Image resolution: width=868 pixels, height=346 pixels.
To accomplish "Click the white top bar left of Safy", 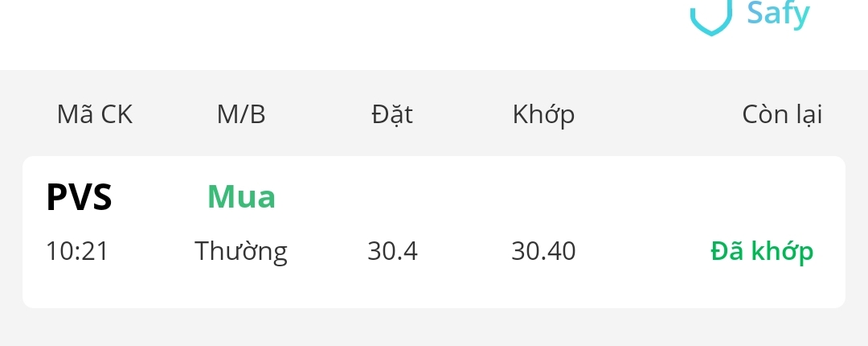I will click(321, 32).
